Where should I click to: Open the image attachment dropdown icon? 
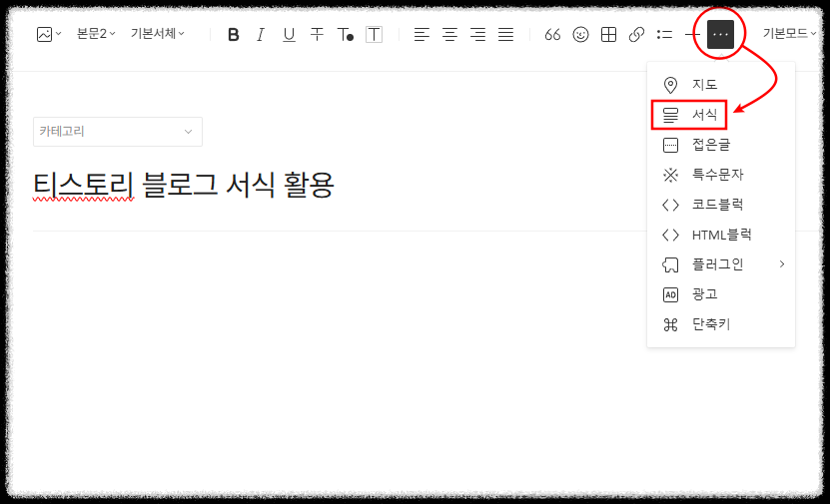pyautogui.click(x=49, y=34)
